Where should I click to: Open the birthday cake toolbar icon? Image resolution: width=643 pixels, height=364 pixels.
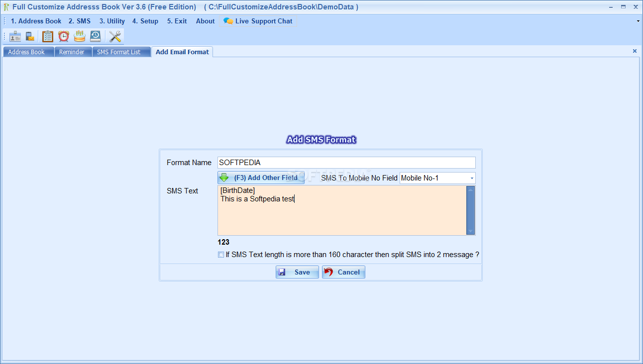click(x=80, y=36)
